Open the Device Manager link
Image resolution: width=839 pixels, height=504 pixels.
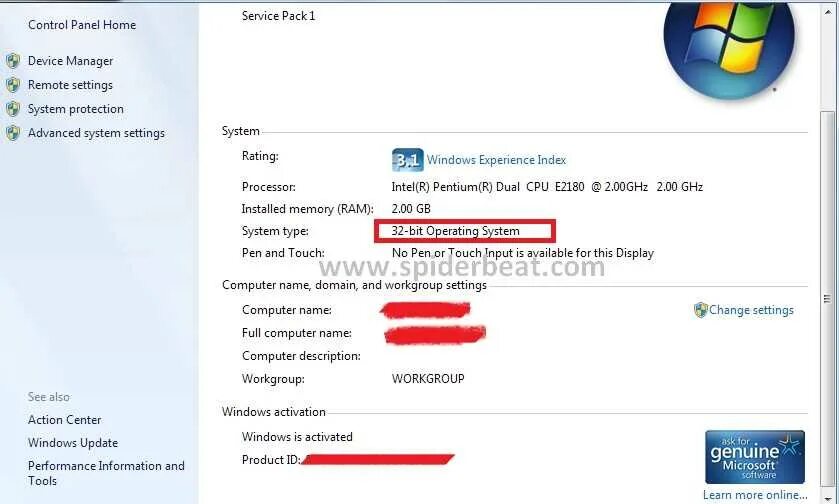click(x=71, y=61)
